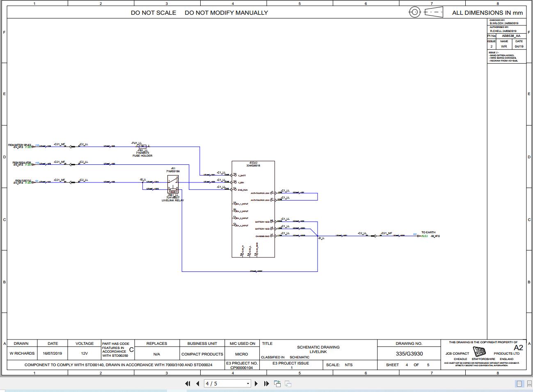
Task: Click the greyed next view icon
Action: [x=287, y=383]
